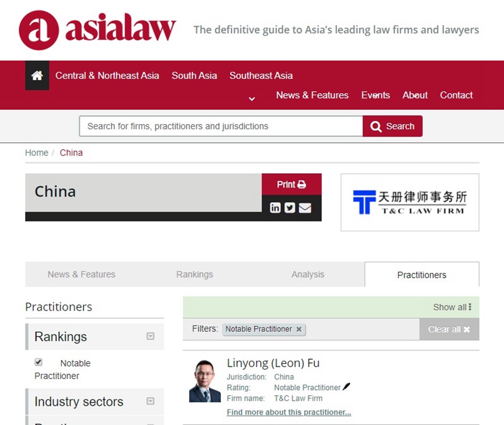The height and width of the screenshot is (425, 504).
Task: Click Clear all filters button
Action: (449, 329)
